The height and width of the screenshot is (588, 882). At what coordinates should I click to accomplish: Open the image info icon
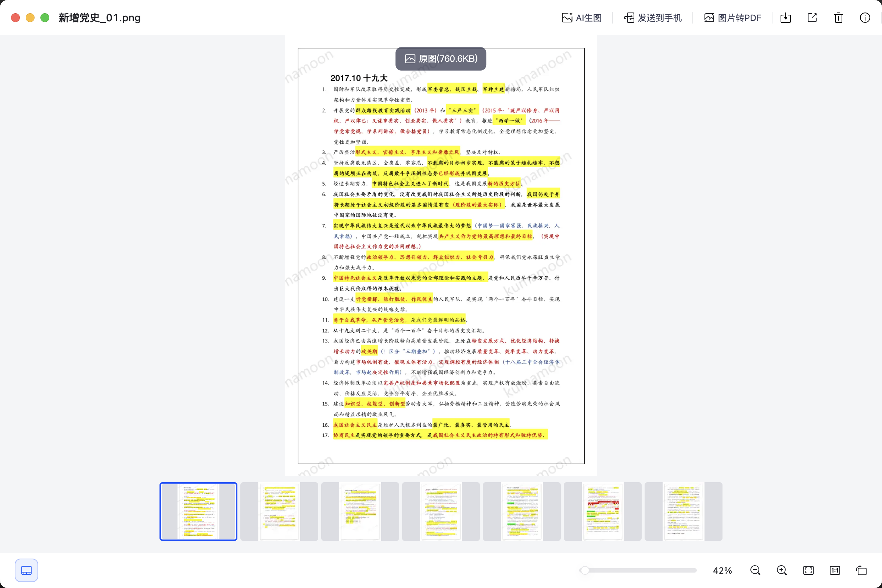click(x=865, y=18)
